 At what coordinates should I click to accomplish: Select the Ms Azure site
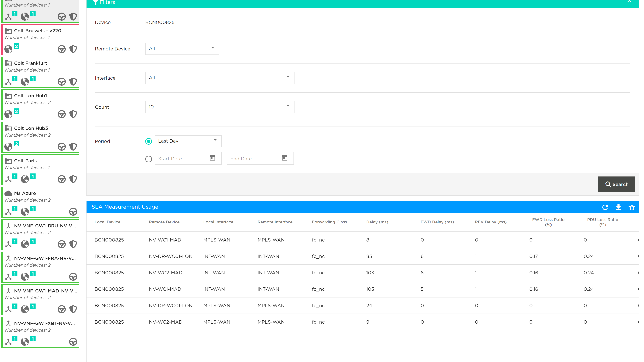coord(40,202)
